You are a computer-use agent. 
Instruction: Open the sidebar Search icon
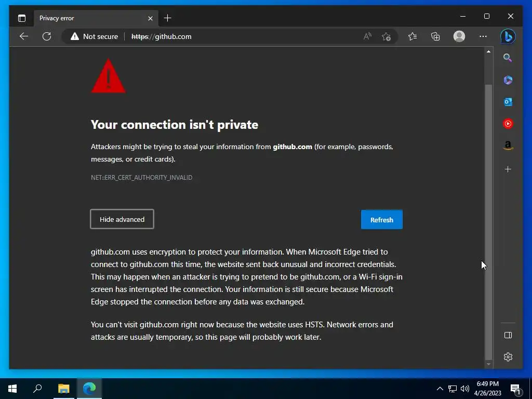pyautogui.click(x=508, y=58)
